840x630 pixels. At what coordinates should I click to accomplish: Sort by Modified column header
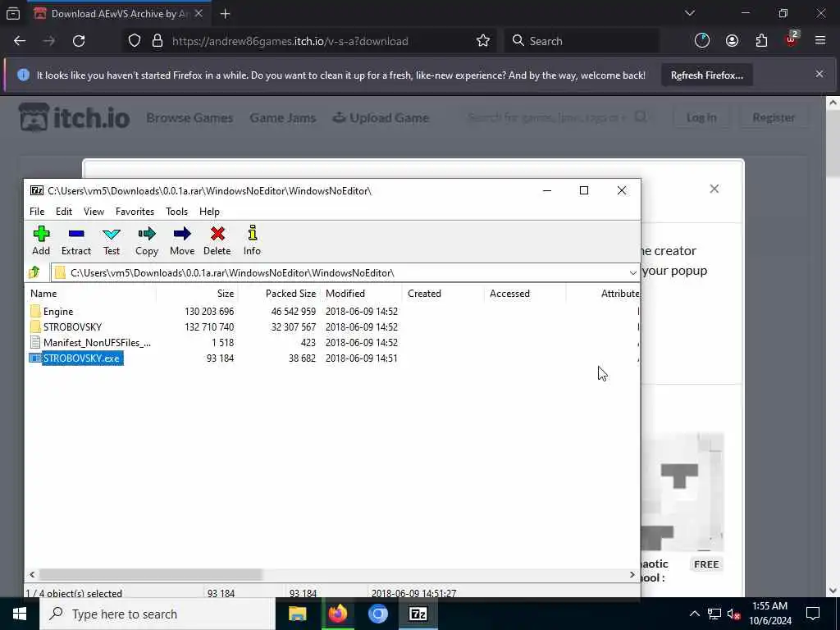coord(361,294)
